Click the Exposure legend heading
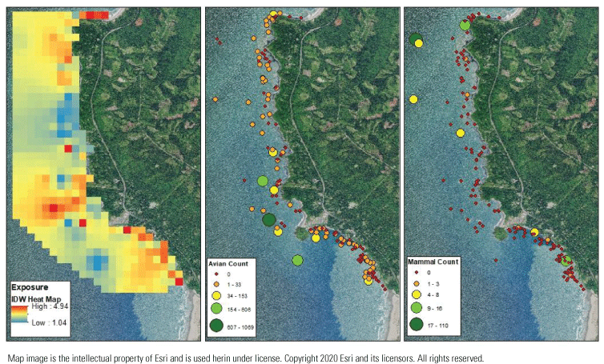Image resolution: width=604 pixels, height=364 pixels. tap(28, 286)
